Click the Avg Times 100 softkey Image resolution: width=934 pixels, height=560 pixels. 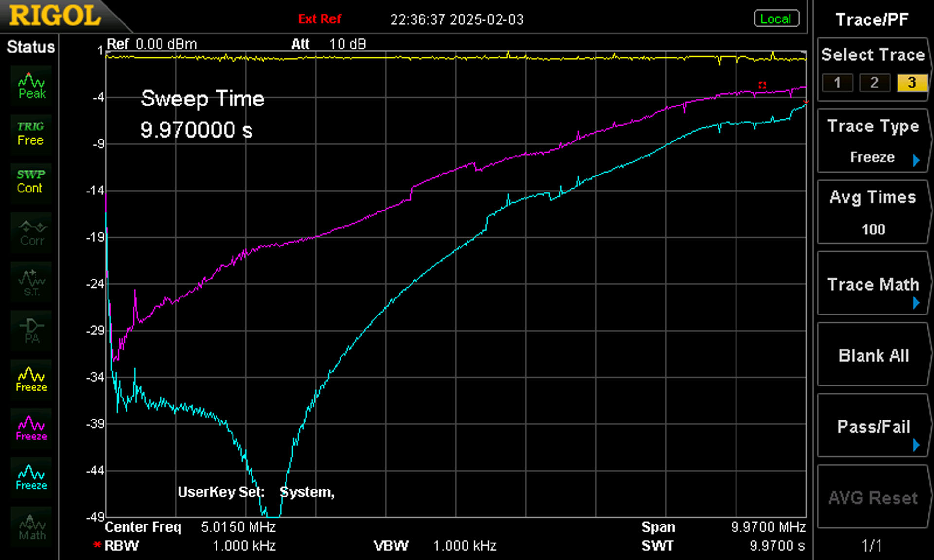tap(873, 212)
